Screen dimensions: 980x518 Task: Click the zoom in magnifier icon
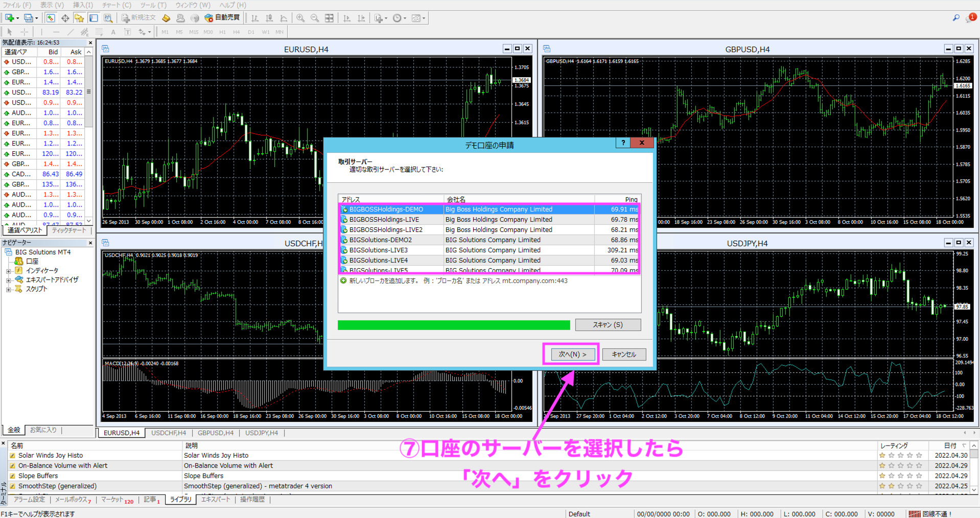300,18
